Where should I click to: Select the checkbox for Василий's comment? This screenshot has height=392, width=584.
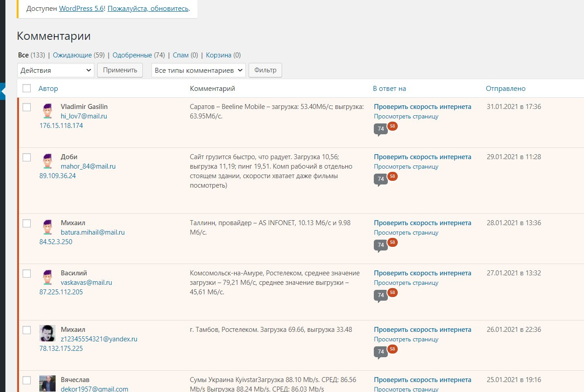[27, 274]
